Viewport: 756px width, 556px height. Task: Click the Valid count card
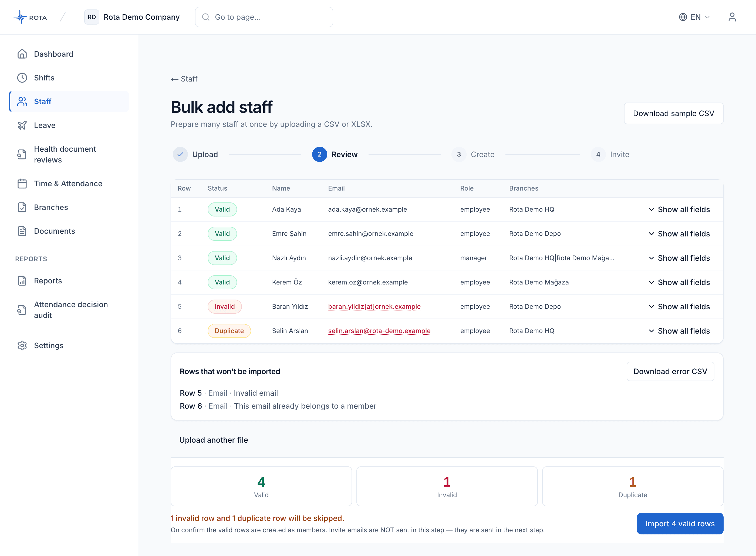[x=261, y=486]
